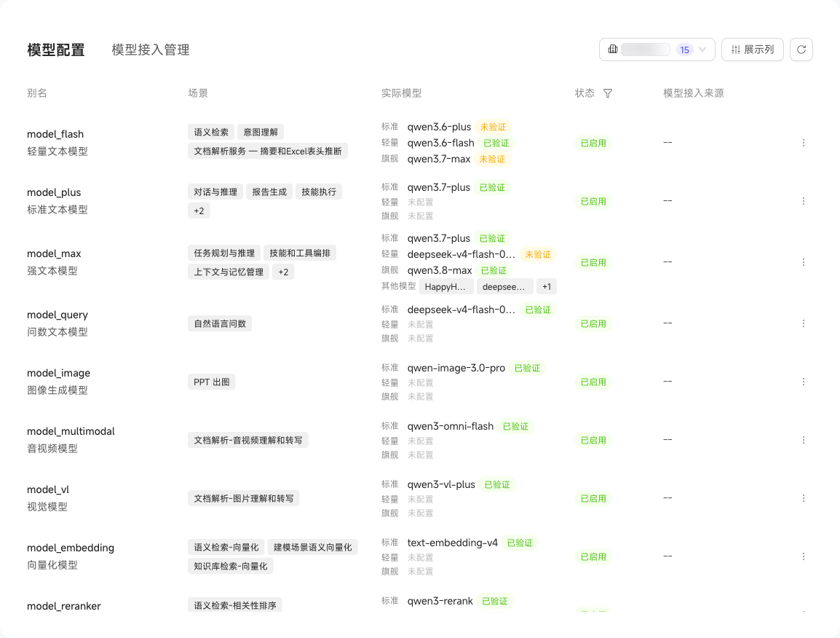Click the count badge 15 in selector
The height and width of the screenshot is (638, 840).
coord(684,50)
